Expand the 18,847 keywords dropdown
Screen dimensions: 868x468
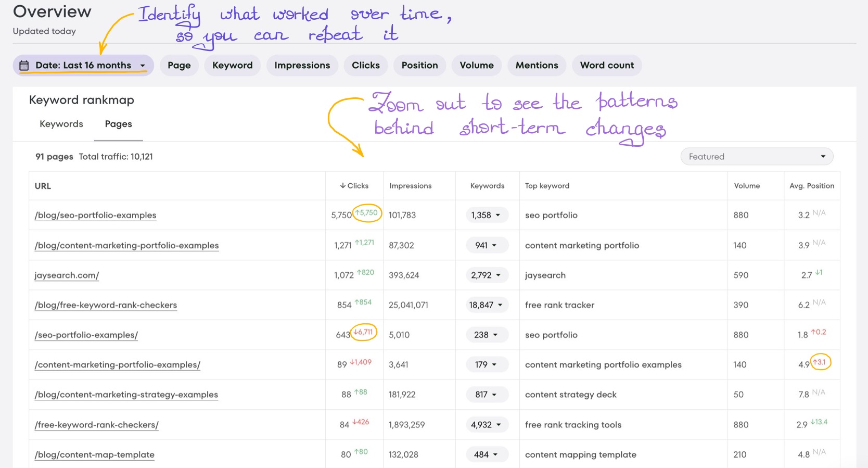point(487,305)
